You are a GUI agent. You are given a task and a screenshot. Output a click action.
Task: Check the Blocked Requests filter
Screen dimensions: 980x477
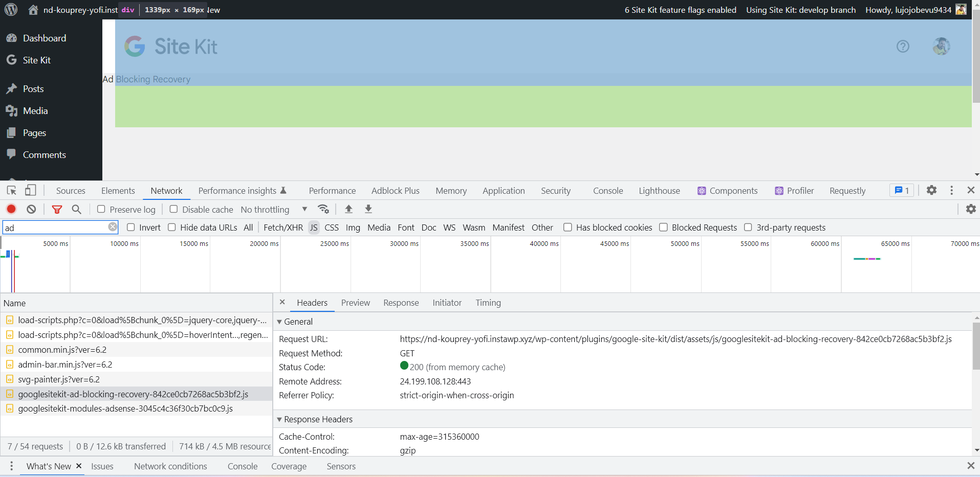coord(664,227)
